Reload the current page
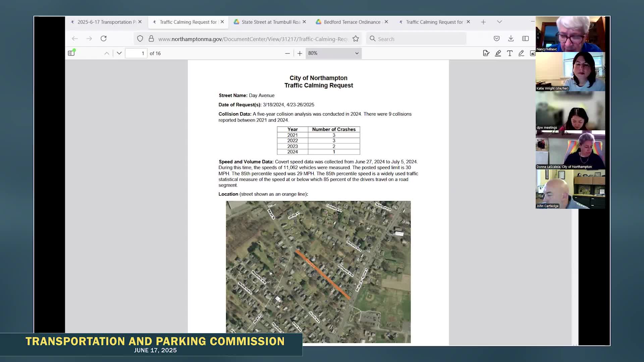This screenshot has height=362, width=644. [x=104, y=39]
